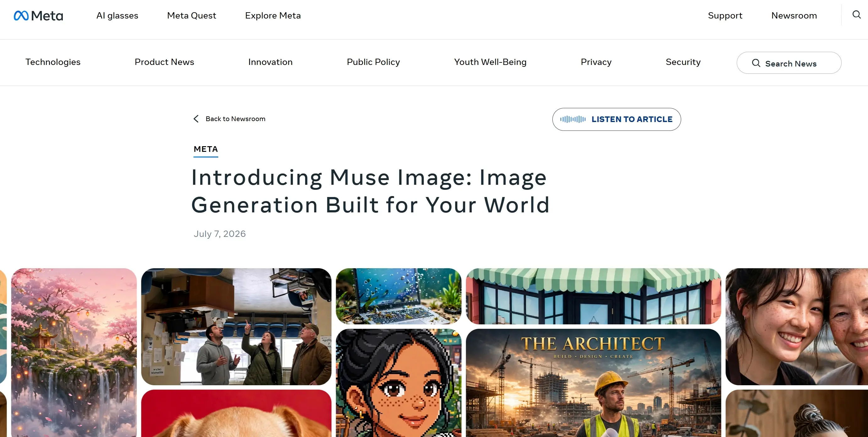Viewport: 868px width, 437px height.
Task: Open the dog on red background image
Action: click(236, 413)
